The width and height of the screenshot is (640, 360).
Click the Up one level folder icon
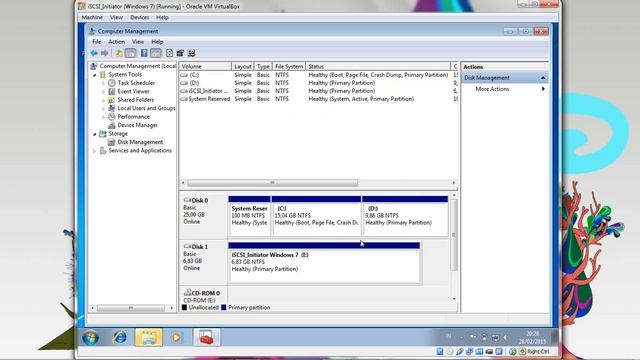tap(119, 53)
